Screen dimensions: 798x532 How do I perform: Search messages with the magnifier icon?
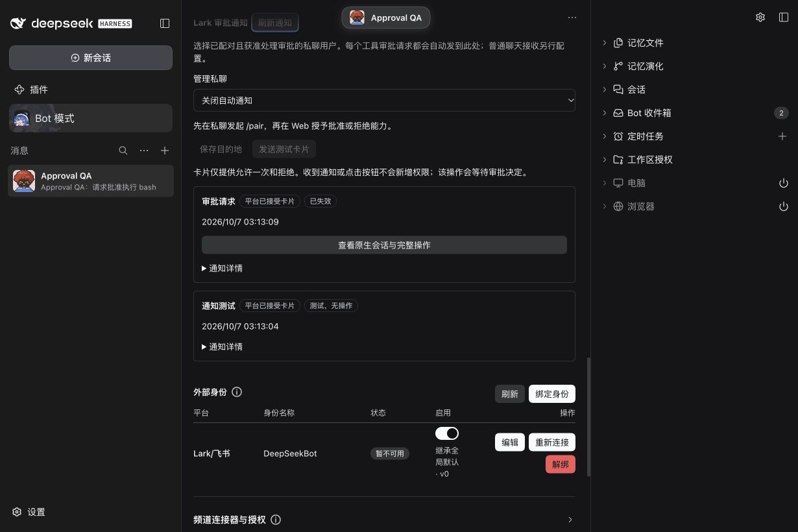pyautogui.click(x=123, y=151)
